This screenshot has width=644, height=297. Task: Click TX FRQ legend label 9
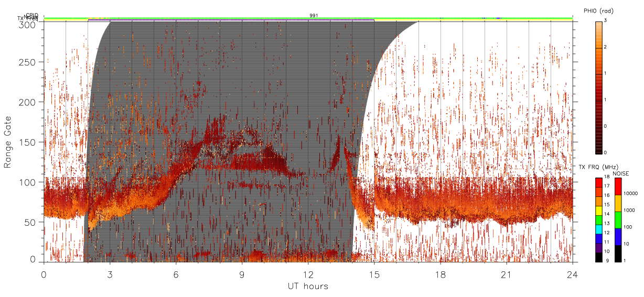[606, 261]
